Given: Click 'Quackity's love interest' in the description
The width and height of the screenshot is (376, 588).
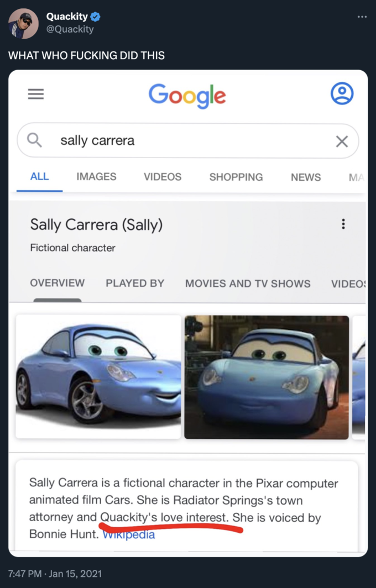Looking at the screenshot, I should point(164,517).
